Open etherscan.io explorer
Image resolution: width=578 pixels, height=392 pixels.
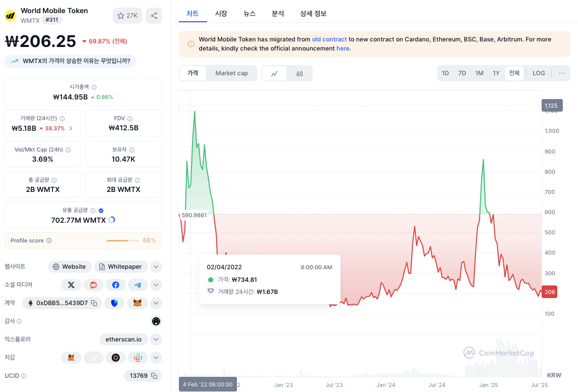pyautogui.click(x=123, y=339)
